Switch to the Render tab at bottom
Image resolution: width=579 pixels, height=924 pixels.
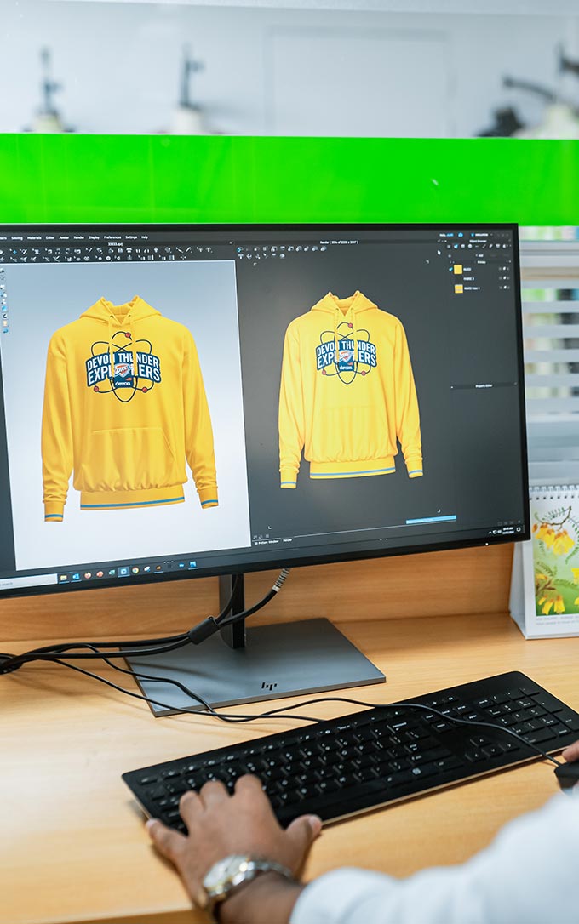pos(287,539)
